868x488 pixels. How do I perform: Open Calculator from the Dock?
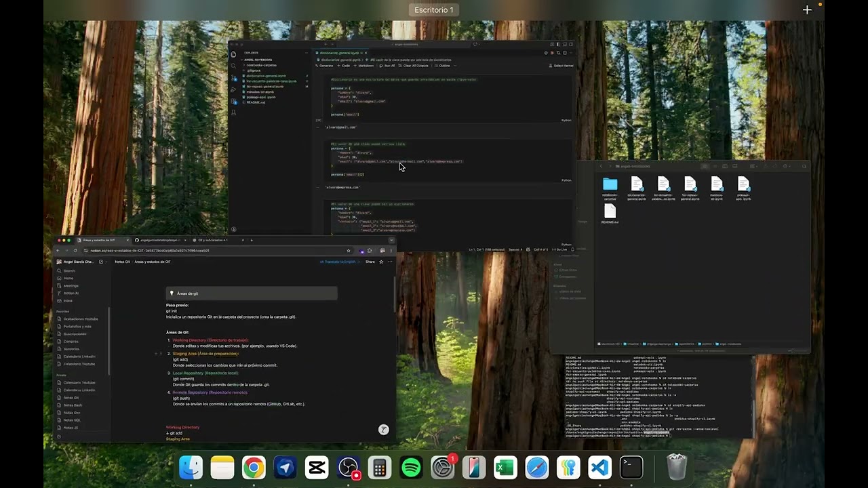tap(380, 468)
